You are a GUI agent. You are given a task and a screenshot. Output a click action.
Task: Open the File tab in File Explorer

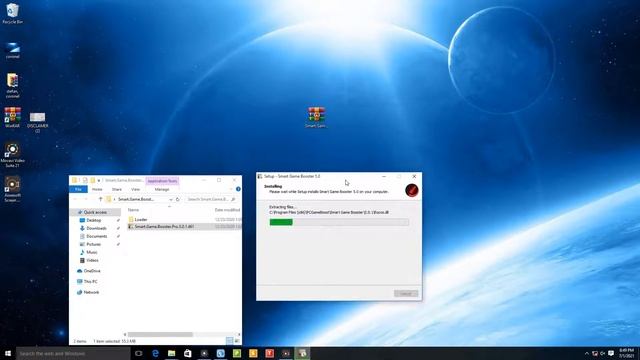[x=78, y=189]
